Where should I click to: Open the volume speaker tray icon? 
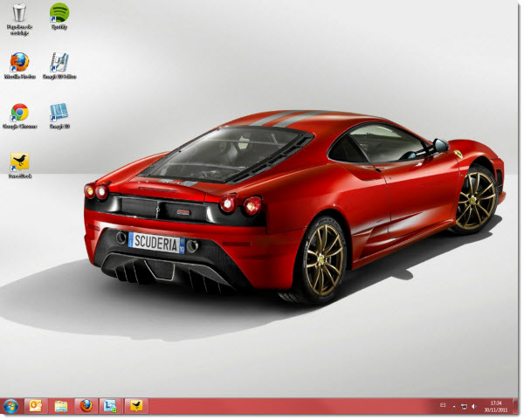(473, 407)
